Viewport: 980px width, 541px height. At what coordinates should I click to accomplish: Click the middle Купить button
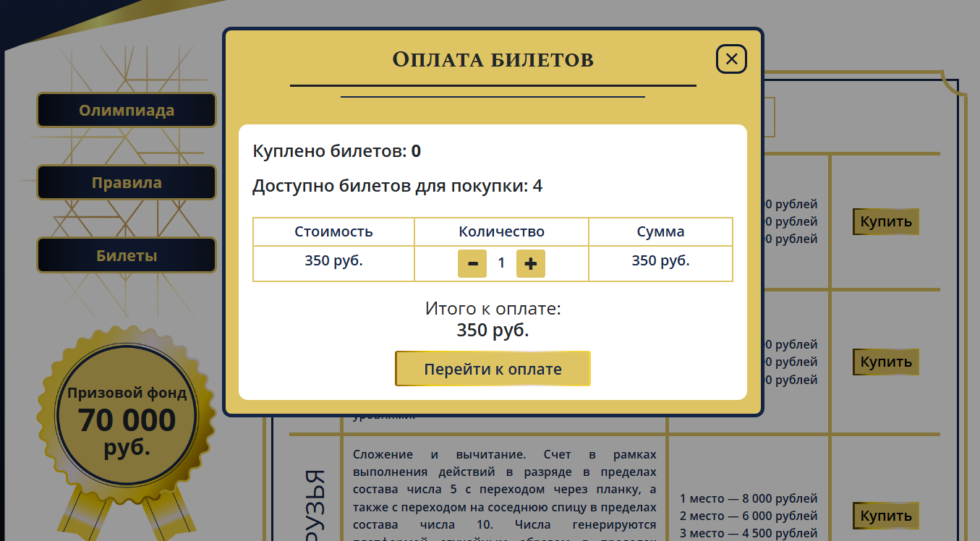885,362
